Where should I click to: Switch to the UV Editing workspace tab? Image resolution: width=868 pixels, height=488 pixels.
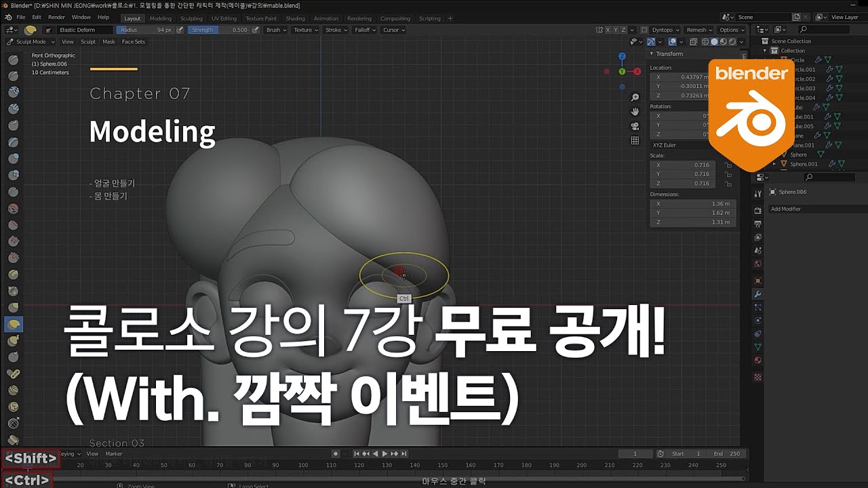(x=224, y=18)
